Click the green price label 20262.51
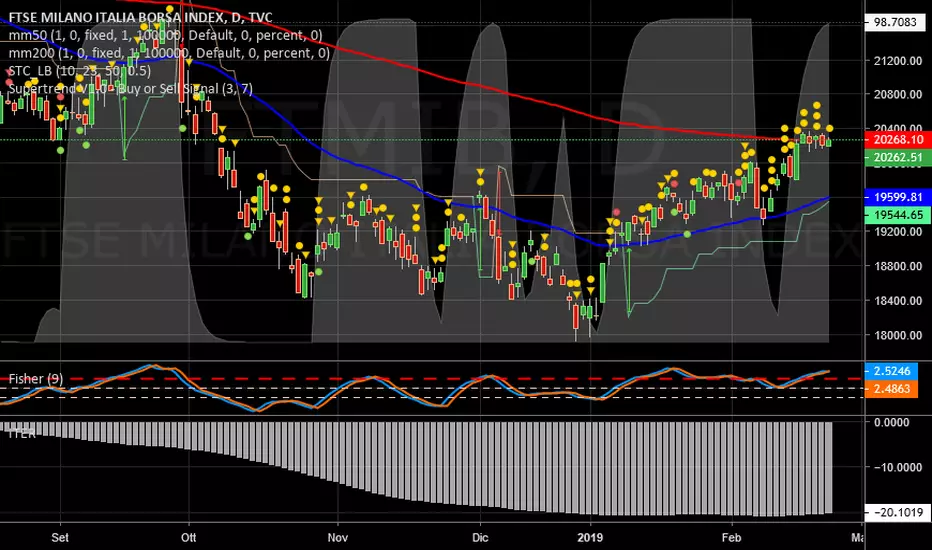 tap(898, 158)
